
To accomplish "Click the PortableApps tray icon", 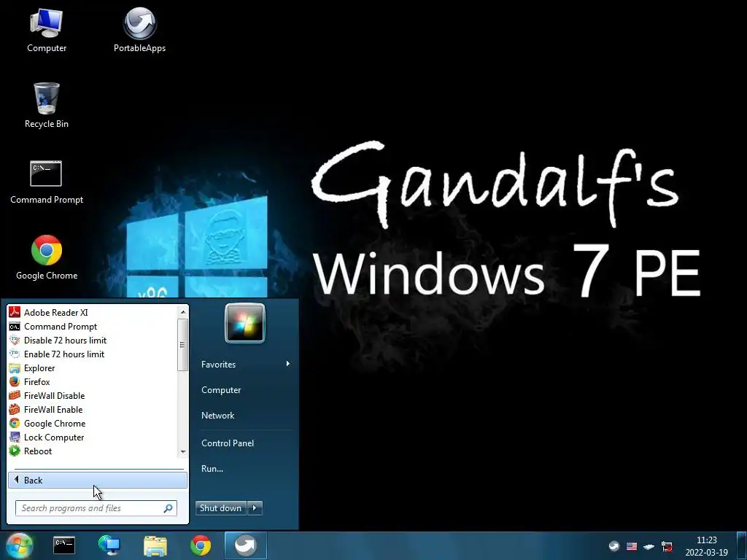I will [614, 545].
